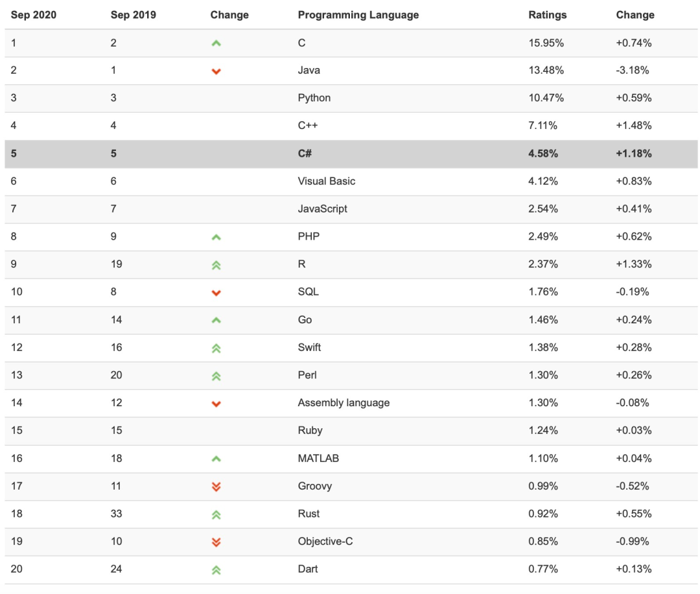
Task: Click the JavaScript rating 2.54%
Action: (543, 209)
